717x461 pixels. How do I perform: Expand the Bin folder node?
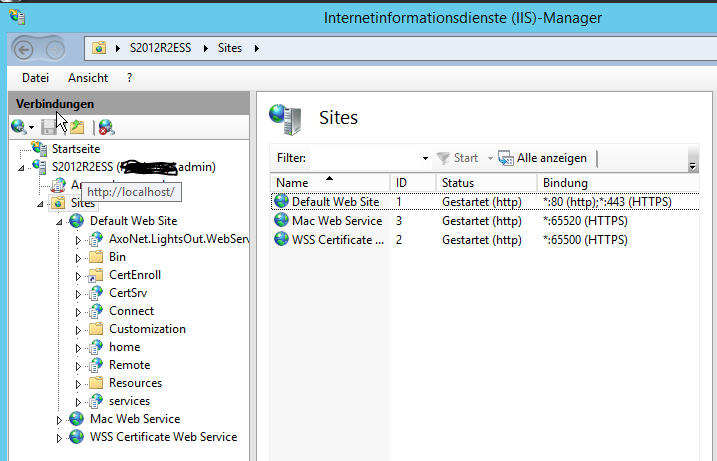[x=78, y=258]
